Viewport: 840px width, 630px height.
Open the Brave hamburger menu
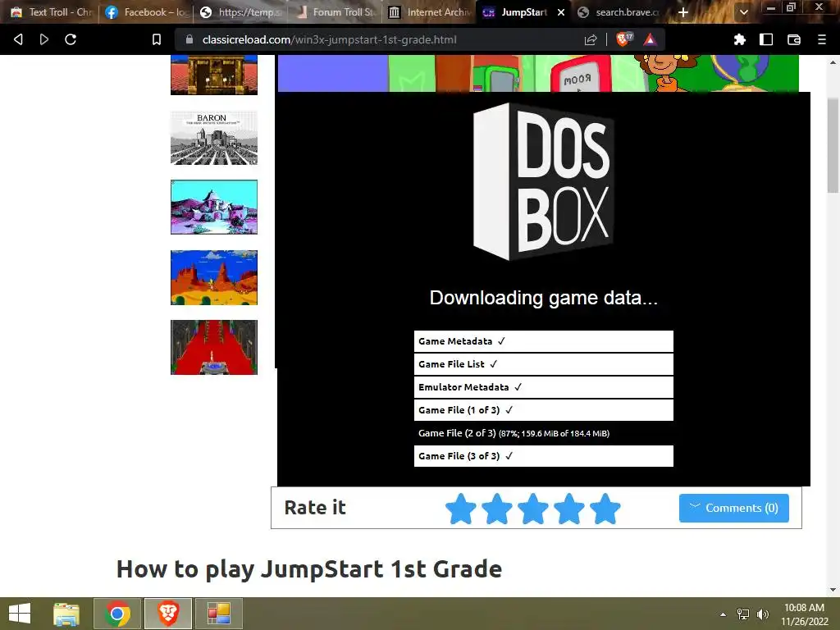coord(822,39)
